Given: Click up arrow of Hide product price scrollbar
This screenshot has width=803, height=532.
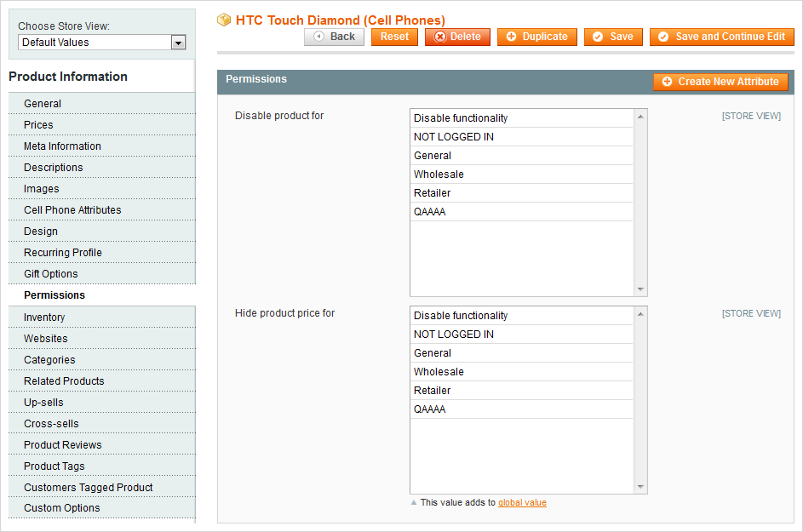Looking at the screenshot, I should [640, 314].
